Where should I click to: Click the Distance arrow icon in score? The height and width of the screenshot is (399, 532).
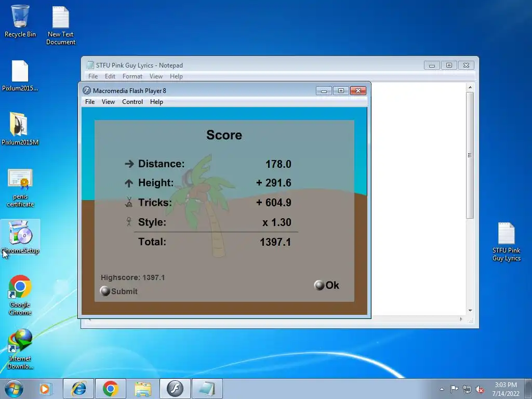point(129,164)
